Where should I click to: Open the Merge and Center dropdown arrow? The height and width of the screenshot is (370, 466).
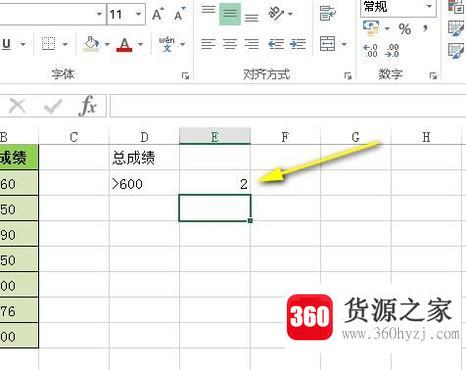344,44
